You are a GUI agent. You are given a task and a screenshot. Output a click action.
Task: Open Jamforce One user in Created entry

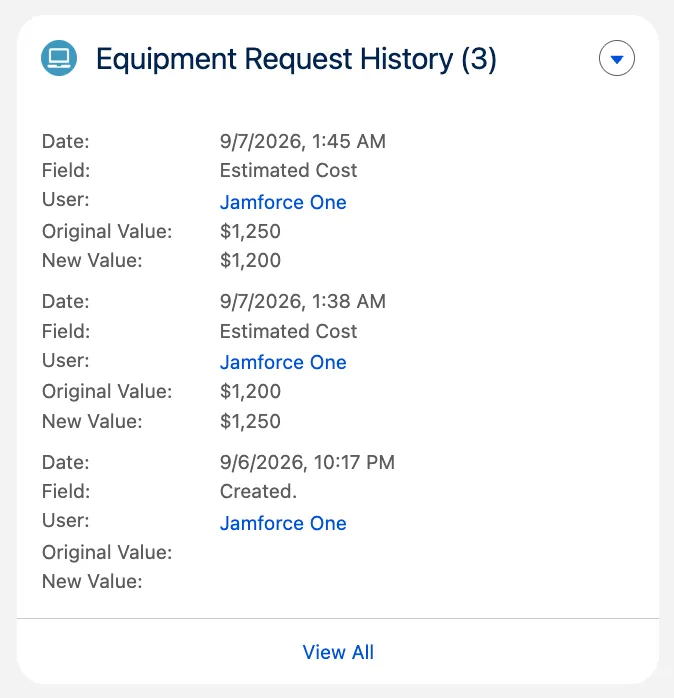(x=283, y=523)
